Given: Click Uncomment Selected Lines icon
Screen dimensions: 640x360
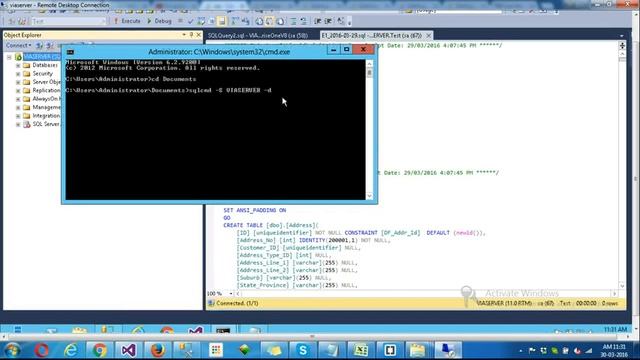Looking at the screenshot, I should click(x=304, y=21).
